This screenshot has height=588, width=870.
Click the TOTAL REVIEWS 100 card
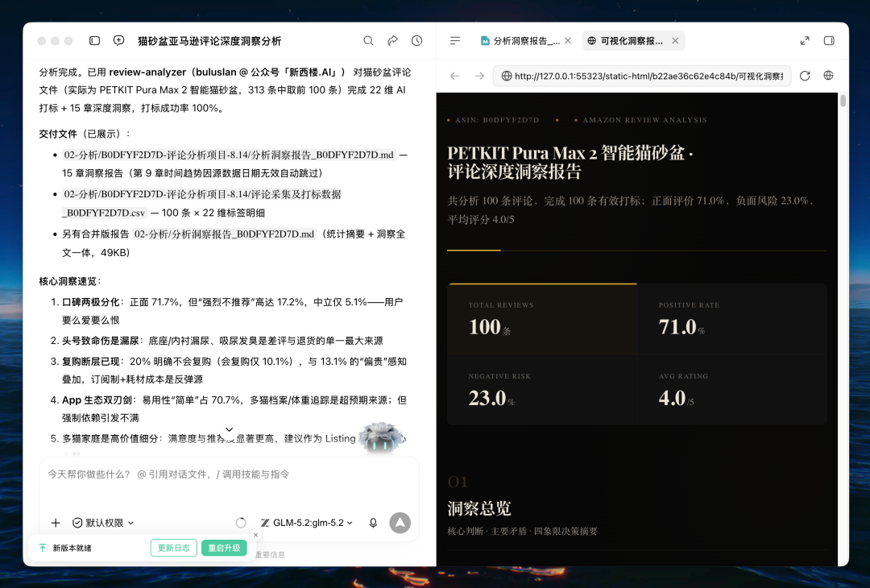(x=542, y=318)
